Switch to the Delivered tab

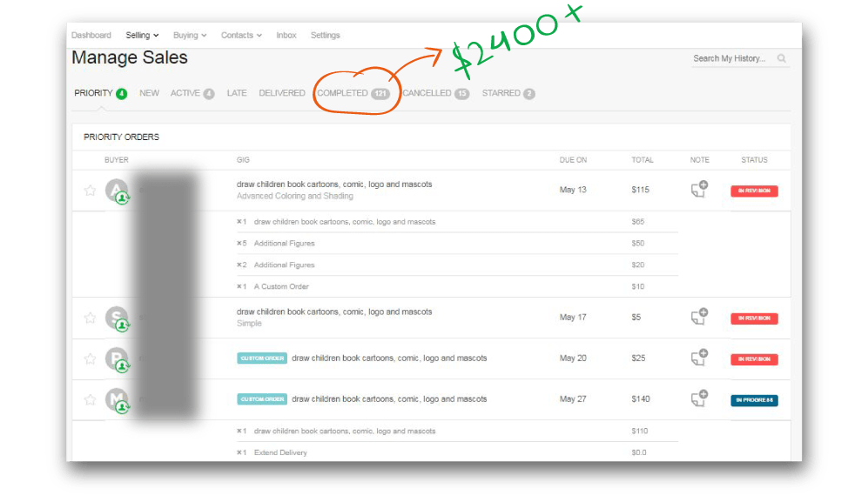tap(282, 93)
